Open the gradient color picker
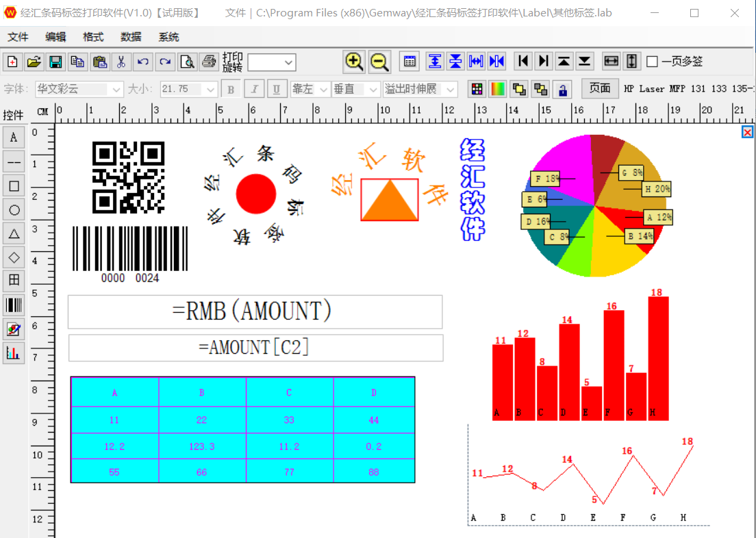This screenshot has width=756, height=538. (498, 89)
